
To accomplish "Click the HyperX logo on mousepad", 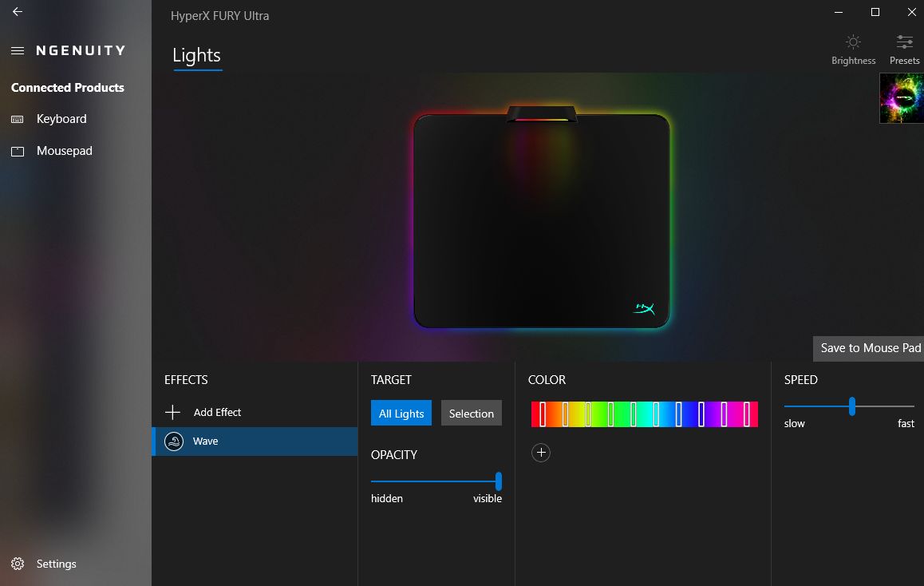I will [644, 308].
